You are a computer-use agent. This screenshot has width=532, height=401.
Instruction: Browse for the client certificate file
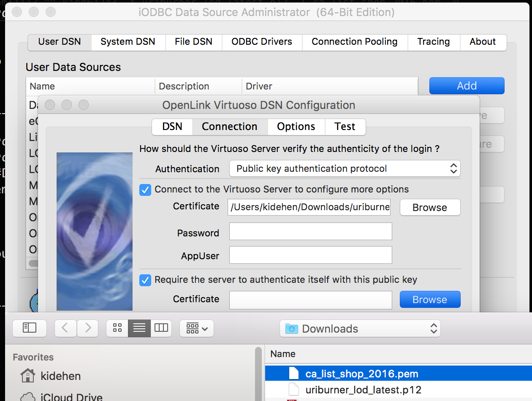(430, 208)
